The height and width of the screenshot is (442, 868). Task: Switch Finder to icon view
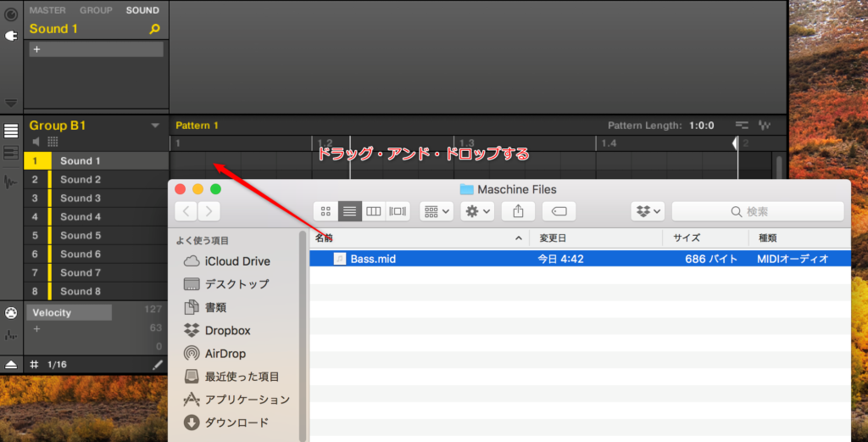[325, 211]
